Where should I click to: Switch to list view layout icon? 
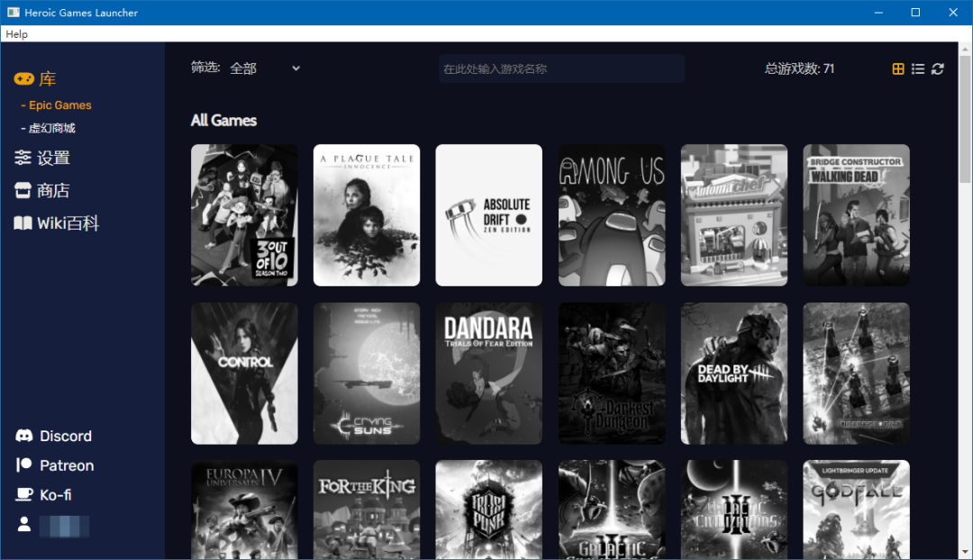click(918, 69)
